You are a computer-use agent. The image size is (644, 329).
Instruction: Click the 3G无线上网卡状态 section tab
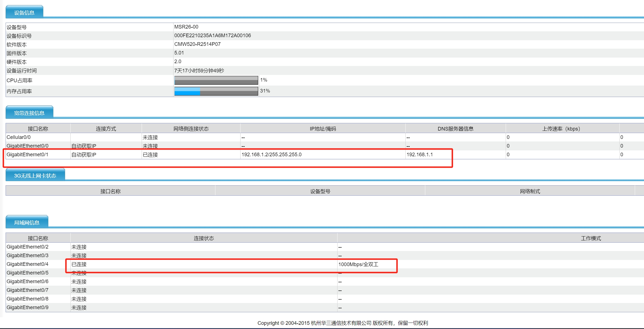pos(35,176)
